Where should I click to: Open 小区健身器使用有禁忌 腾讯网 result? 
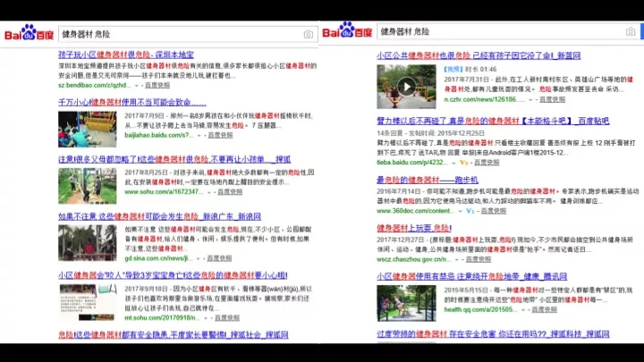tap(471, 276)
